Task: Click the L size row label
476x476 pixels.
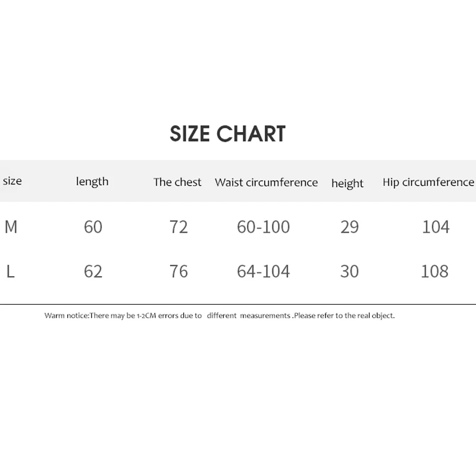Action: (11, 271)
